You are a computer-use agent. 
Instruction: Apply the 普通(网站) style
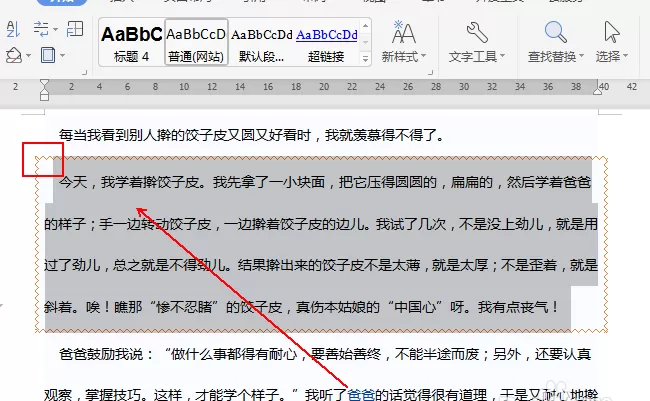tap(196, 42)
